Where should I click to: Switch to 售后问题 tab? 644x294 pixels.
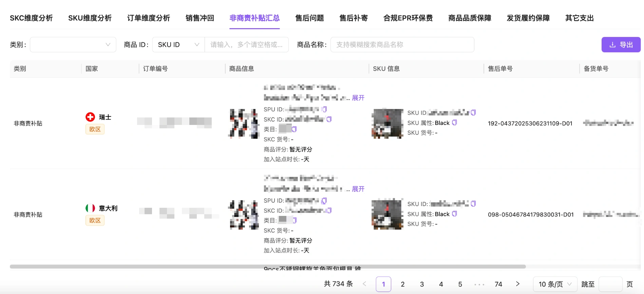[309, 18]
